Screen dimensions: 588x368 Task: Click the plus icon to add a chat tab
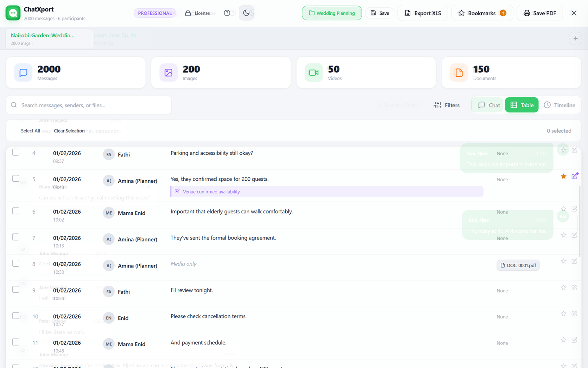pos(575,39)
